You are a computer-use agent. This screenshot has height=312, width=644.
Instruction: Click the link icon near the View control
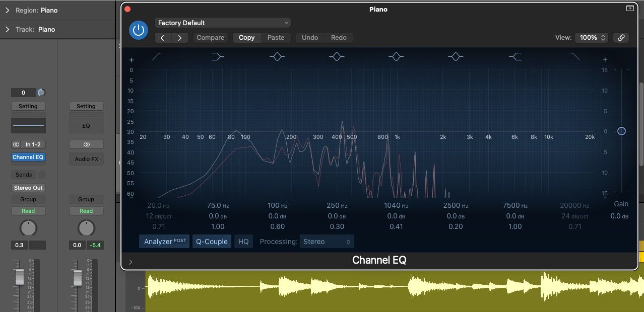[x=621, y=38]
